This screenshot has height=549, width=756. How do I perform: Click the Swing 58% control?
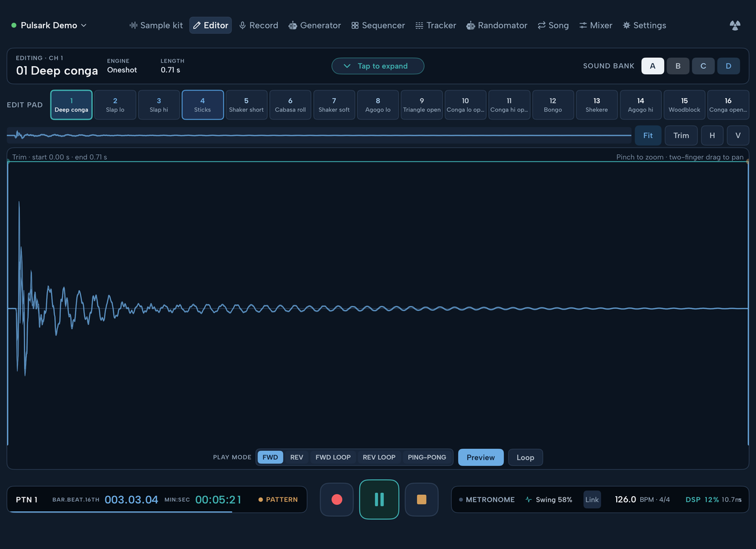click(x=549, y=499)
